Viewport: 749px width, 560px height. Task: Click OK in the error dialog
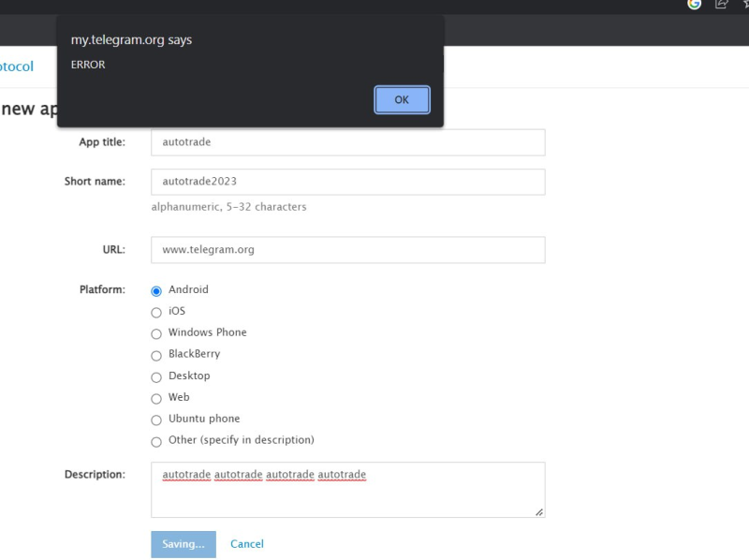pos(402,100)
